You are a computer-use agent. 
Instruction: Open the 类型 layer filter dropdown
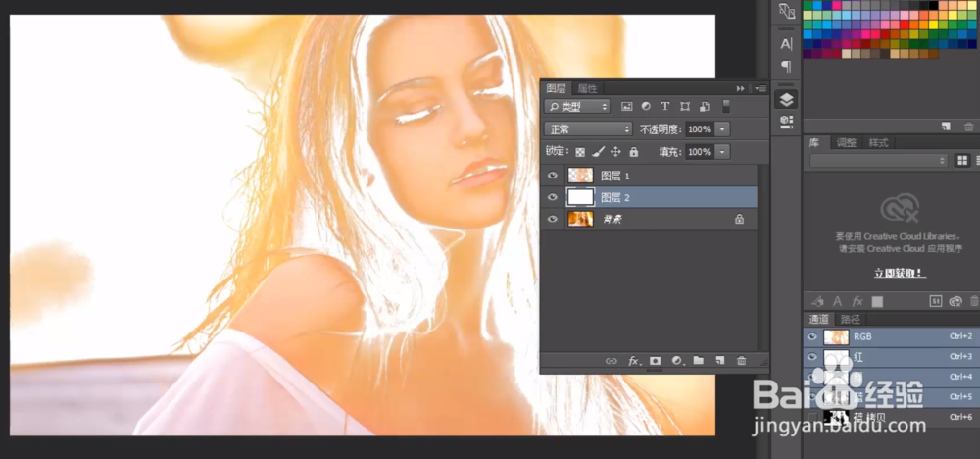577,106
